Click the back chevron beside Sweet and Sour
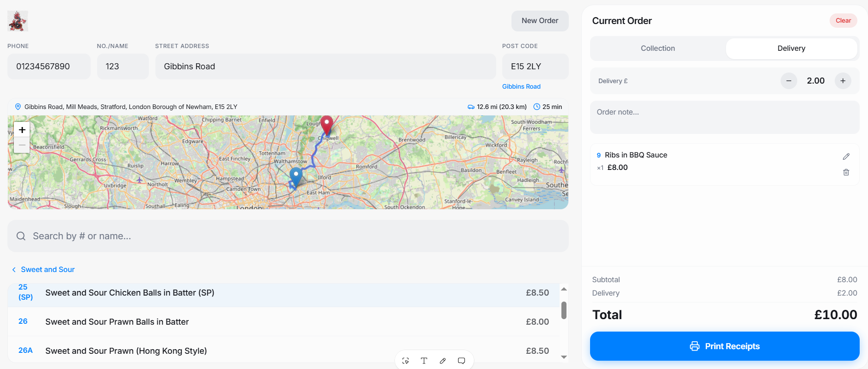 14,269
